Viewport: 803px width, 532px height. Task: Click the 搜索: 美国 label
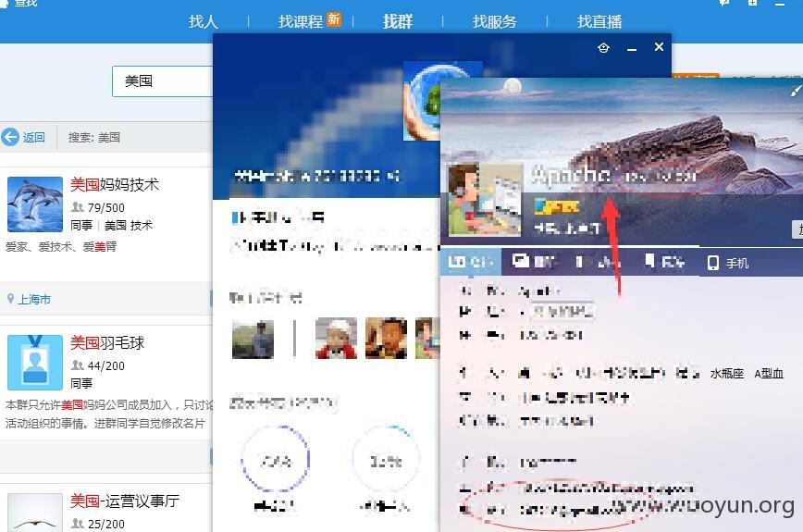tap(94, 137)
